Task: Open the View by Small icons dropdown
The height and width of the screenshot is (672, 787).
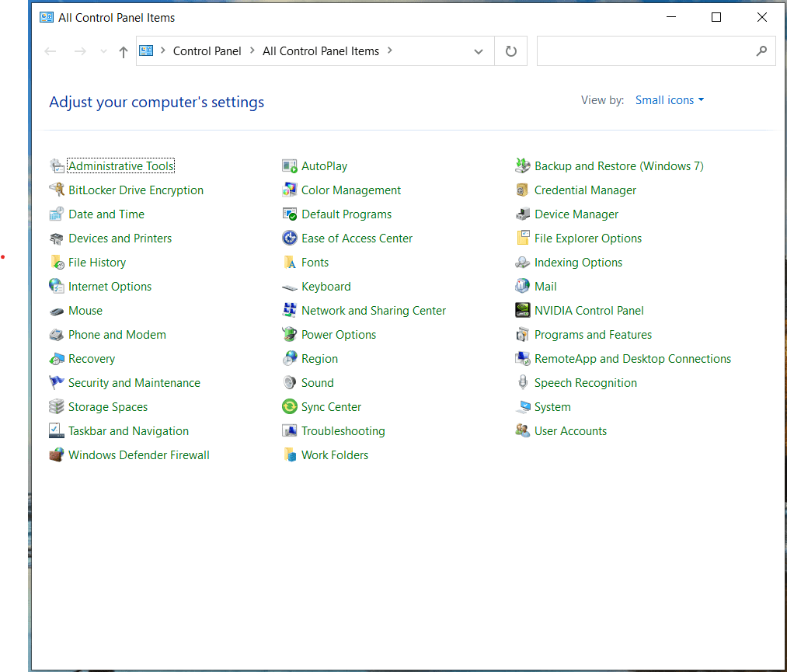Action: 670,100
